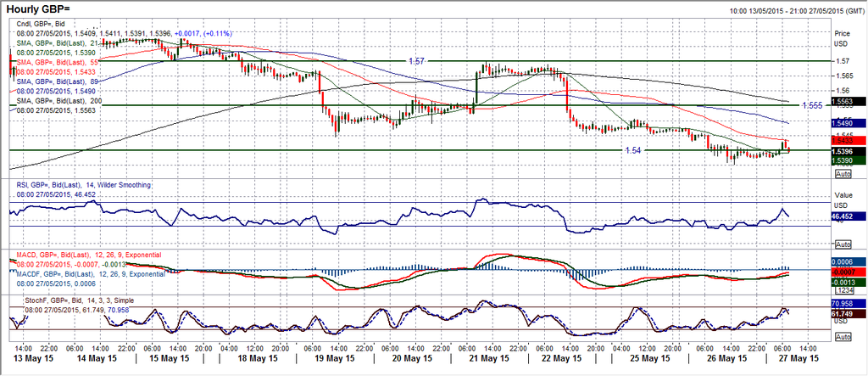Click the Price USD axis header
868x376 pixels.
841,37
